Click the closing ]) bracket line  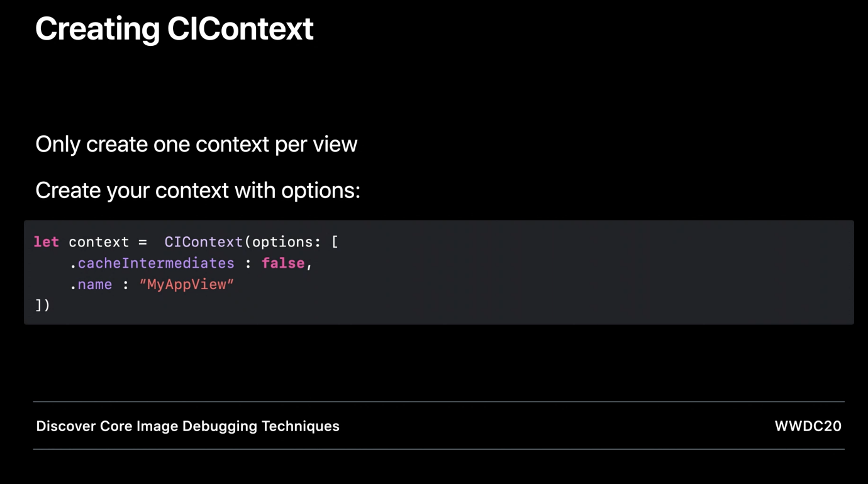(42, 305)
